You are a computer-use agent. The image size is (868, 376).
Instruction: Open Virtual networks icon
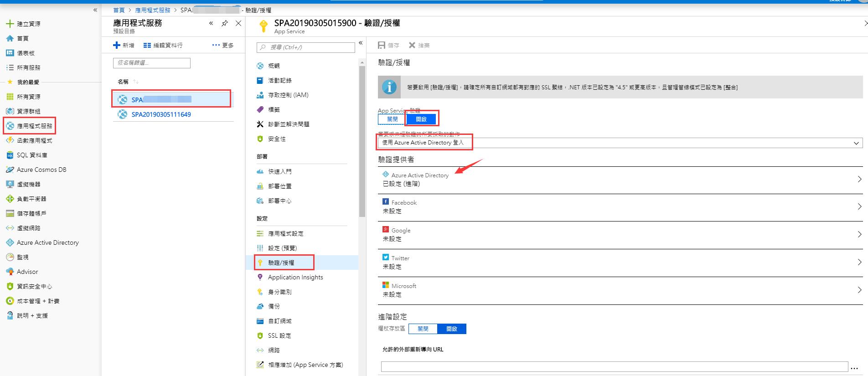point(10,228)
